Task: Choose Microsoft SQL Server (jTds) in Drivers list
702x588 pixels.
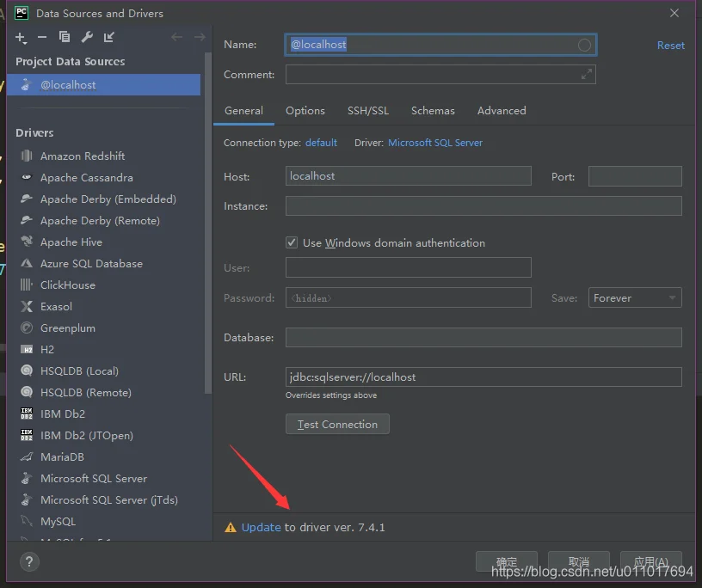Action: (109, 499)
